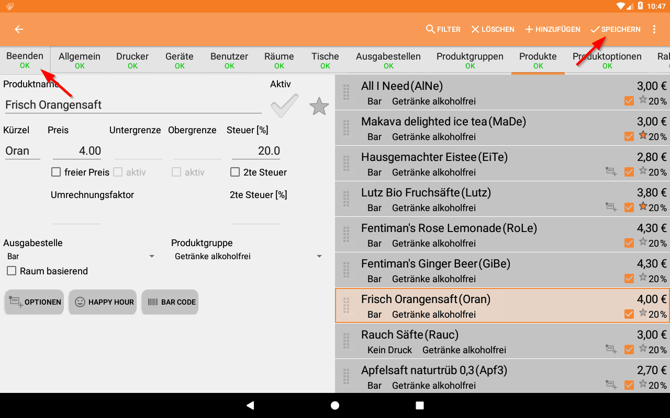
Task: Click the Preis input field
Action: tap(77, 151)
